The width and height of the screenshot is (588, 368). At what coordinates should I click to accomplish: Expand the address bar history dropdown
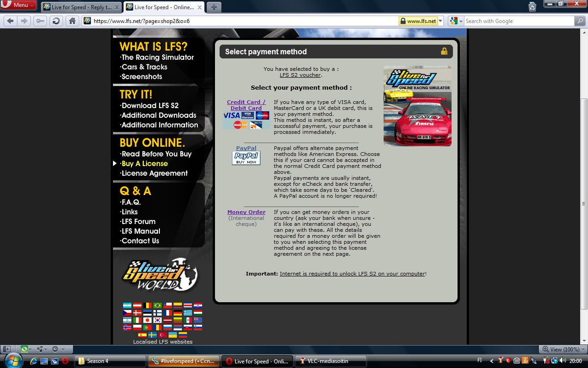click(x=441, y=21)
